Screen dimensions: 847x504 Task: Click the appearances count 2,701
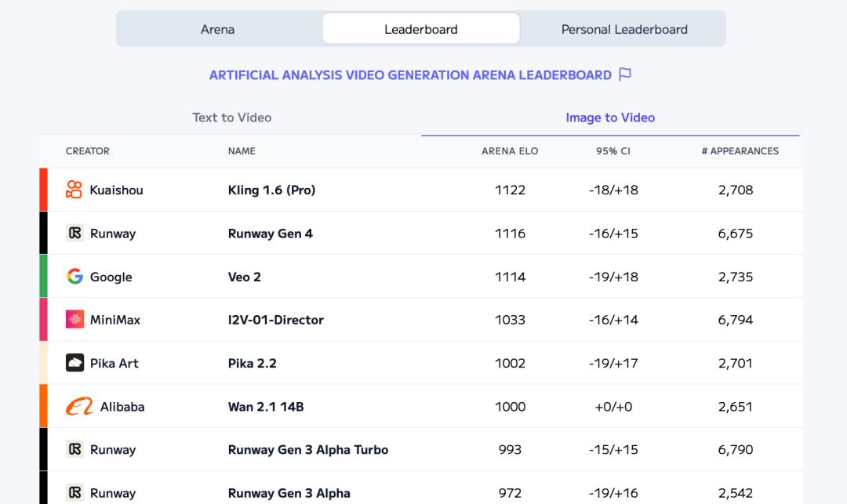735,363
